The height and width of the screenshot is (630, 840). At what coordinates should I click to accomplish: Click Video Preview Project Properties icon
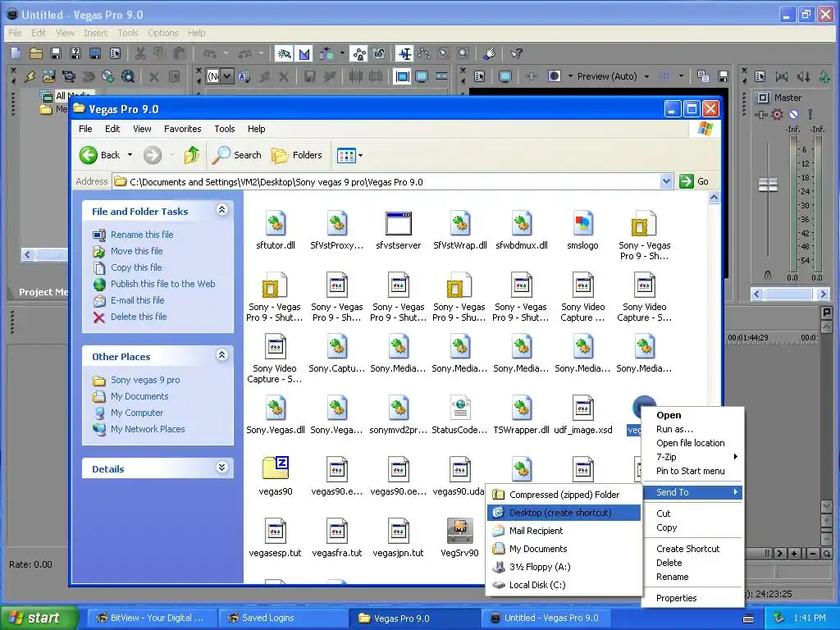click(x=479, y=76)
